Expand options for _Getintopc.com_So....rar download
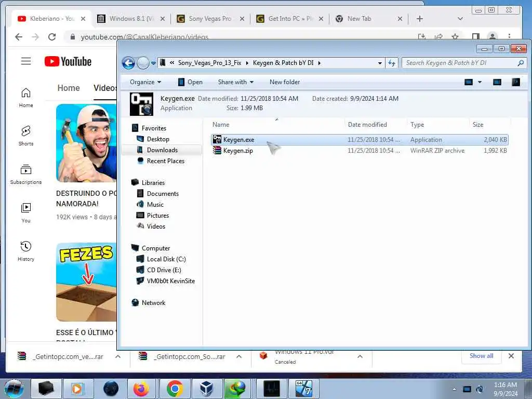The height and width of the screenshot is (399, 532). coord(239,356)
